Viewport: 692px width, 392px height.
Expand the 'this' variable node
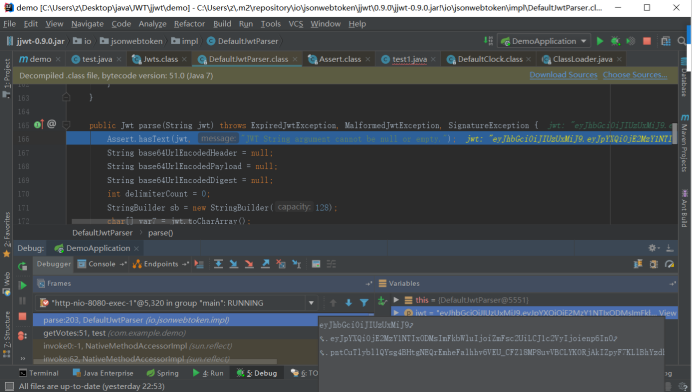point(396,300)
